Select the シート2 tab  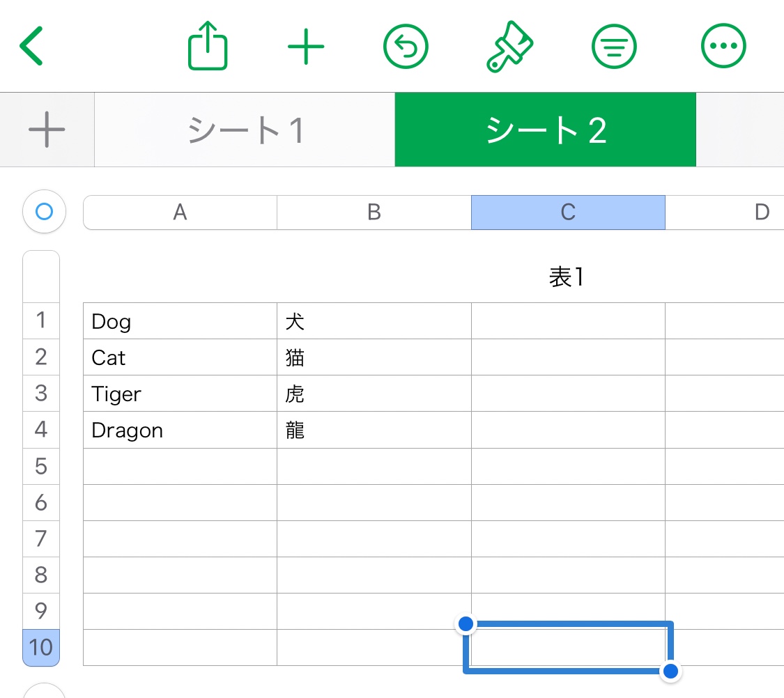pos(545,130)
